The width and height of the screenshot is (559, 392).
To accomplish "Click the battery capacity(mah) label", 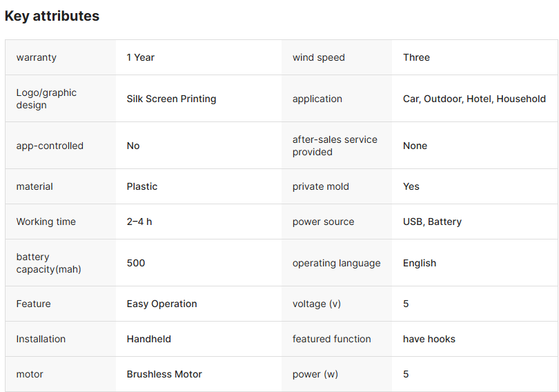I will pos(48,263).
